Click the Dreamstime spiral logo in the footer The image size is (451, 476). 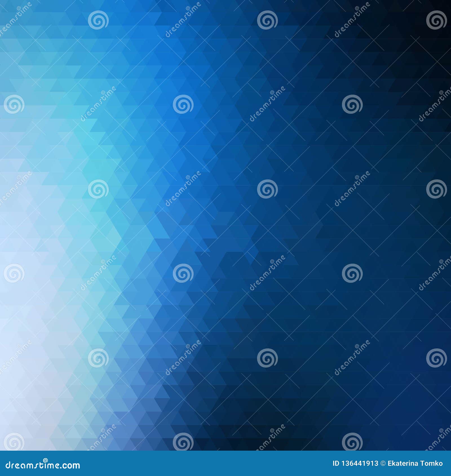pos(45,460)
